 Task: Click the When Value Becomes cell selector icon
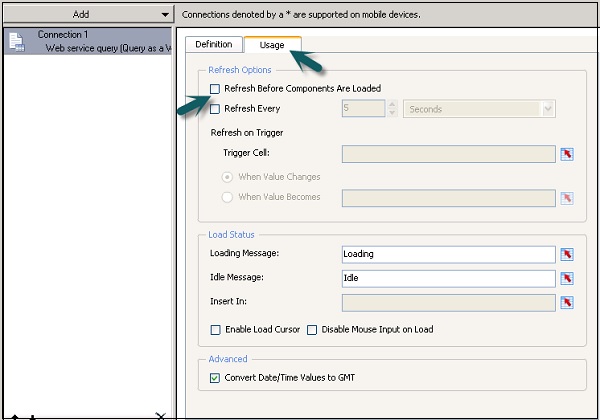pos(568,198)
